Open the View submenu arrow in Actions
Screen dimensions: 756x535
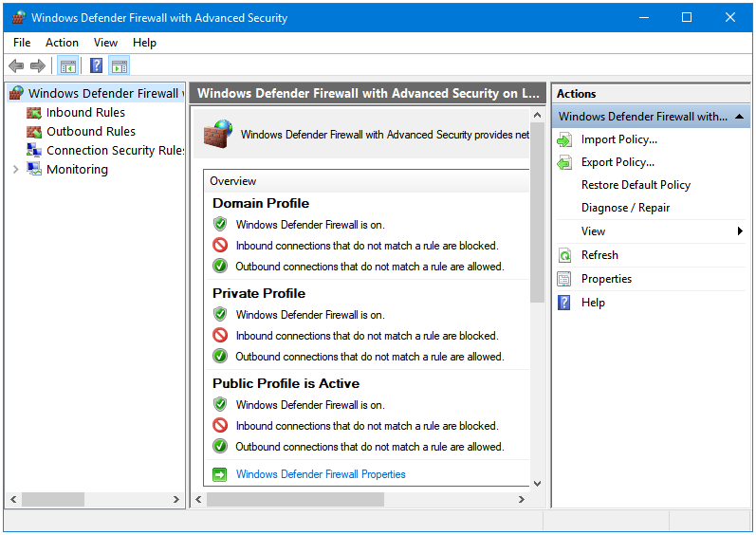coord(740,231)
